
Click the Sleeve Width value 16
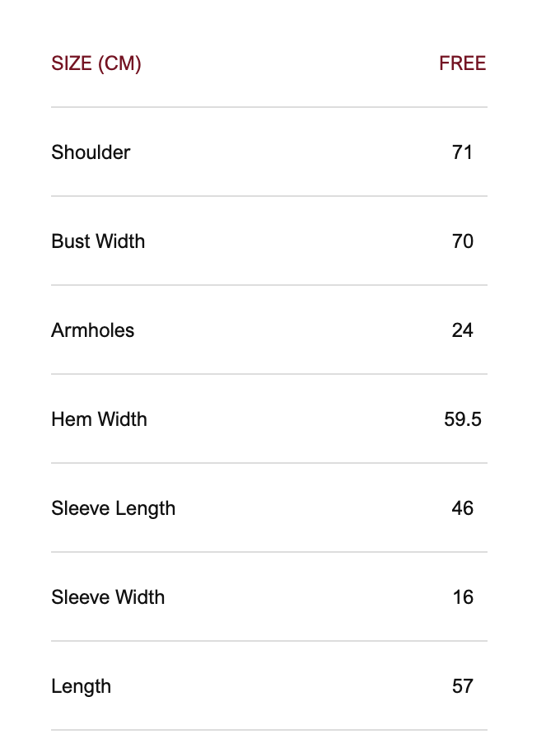[462, 597]
